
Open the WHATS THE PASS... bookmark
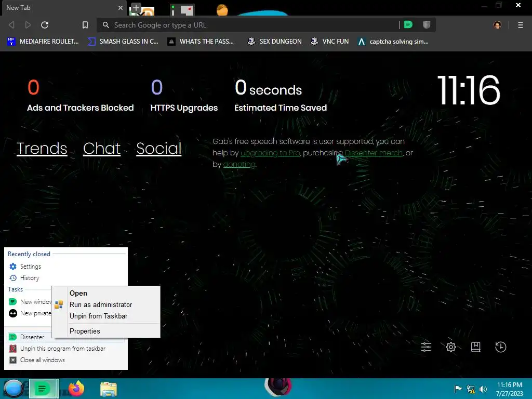[201, 42]
